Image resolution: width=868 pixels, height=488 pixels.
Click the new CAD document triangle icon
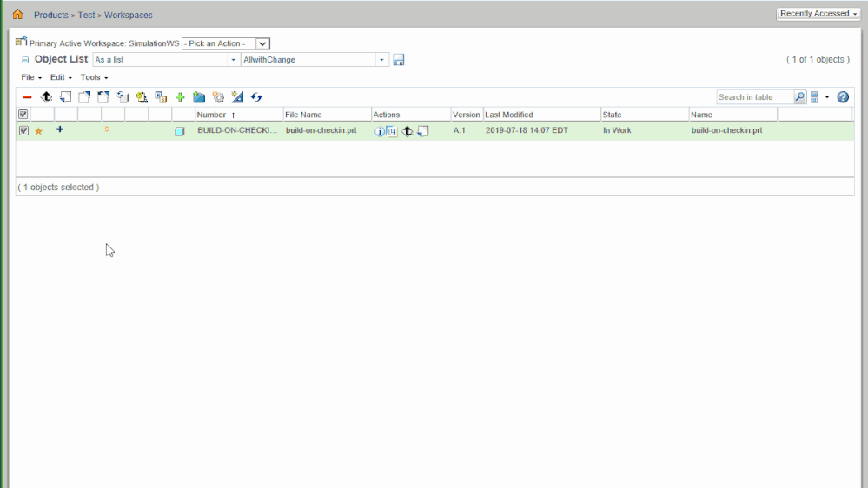pyautogui.click(x=237, y=97)
